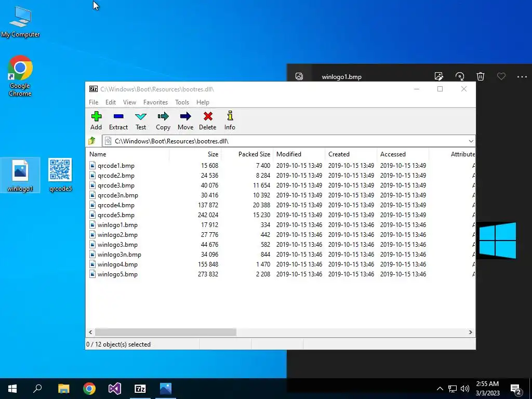
Task: Click the Move toolbar icon
Action: click(x=185, y=121)
